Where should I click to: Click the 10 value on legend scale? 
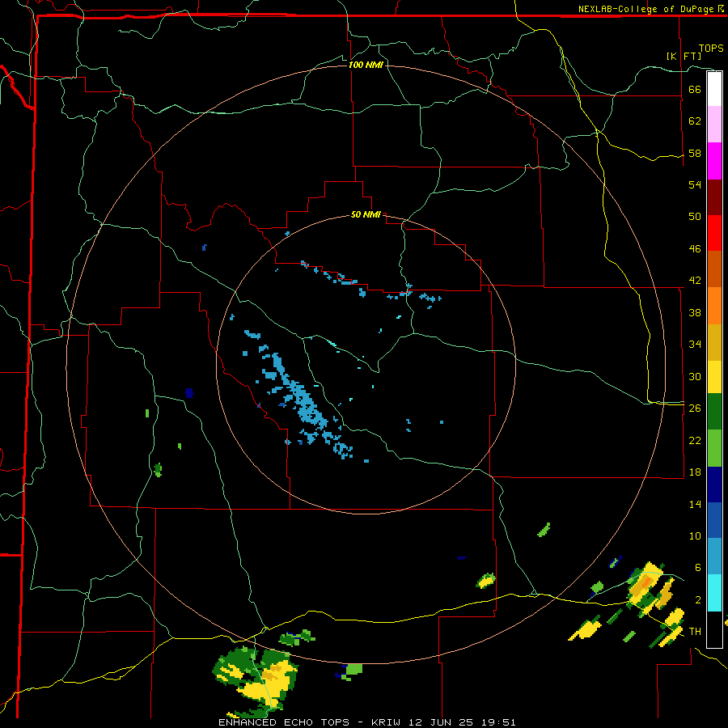point(695,535)
